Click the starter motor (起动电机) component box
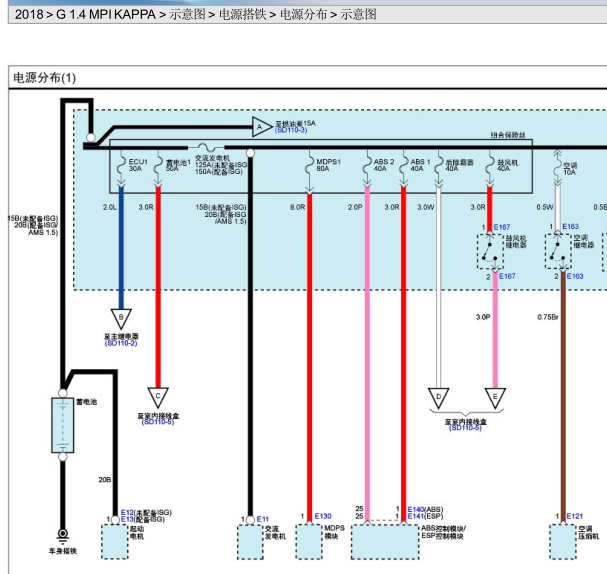This screenshot has height=574, width=607. coord(115,541)
